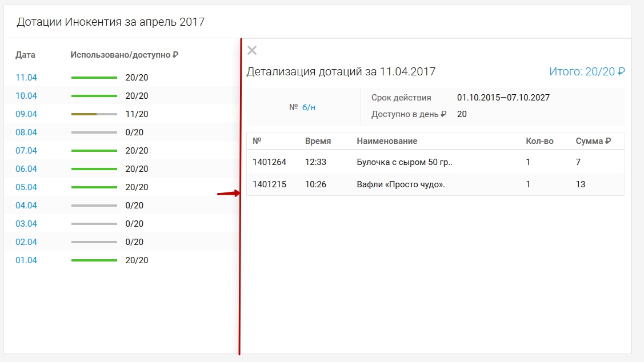The height and width of the screenshot is (362, 644).
Task: Click item Булочка с сыром 50 гр..
Action: pyautogui.click(x=405, y=162)
